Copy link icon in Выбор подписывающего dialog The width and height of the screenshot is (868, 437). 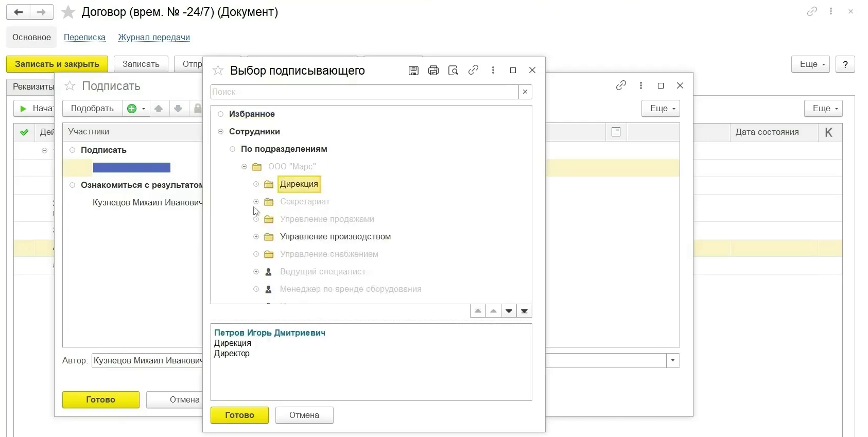[473, 71]
